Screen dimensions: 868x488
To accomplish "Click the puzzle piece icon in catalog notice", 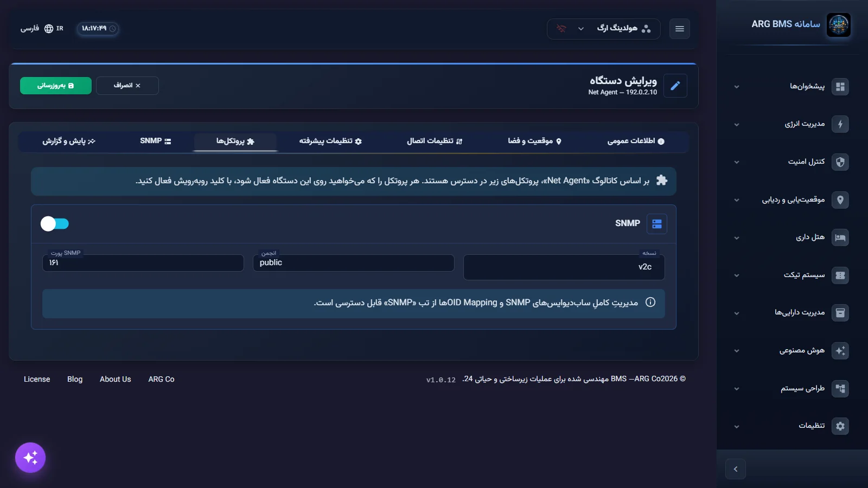I will point(662,181).
